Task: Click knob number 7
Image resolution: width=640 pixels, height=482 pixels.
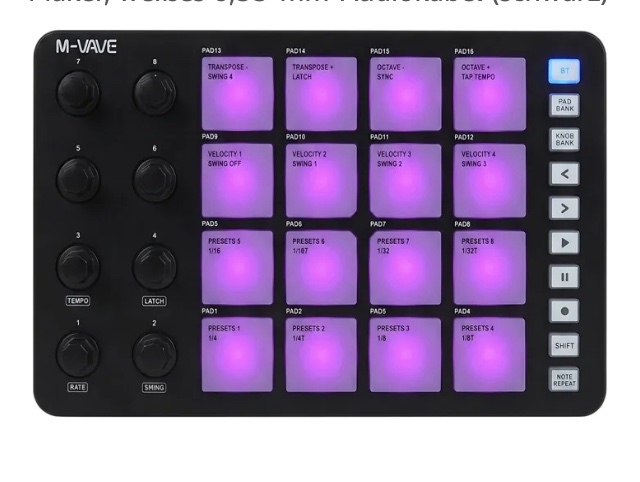Action: (x=78, y=93)
